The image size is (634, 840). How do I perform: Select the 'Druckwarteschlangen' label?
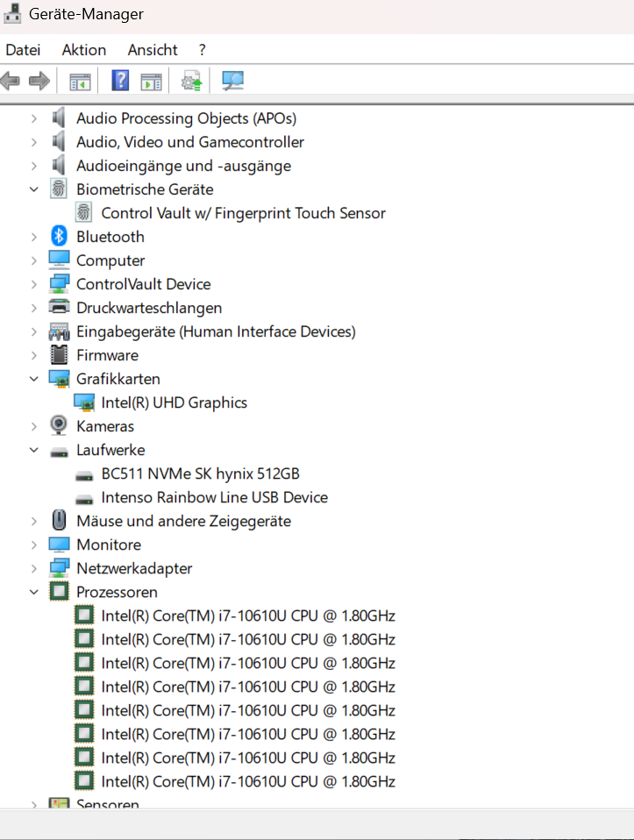[x=149, y=308]
